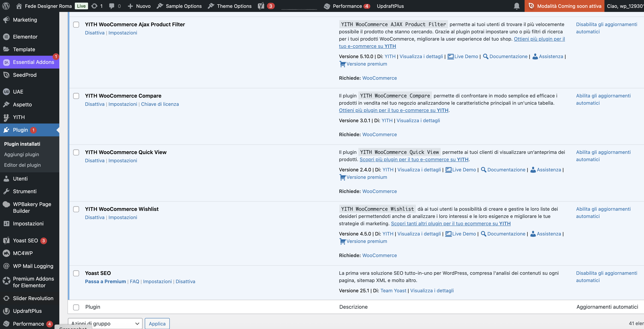This screenshot has height=329, width=644.
Task: Click the Slider Revolution icon in sidebar
Action: 7,298
